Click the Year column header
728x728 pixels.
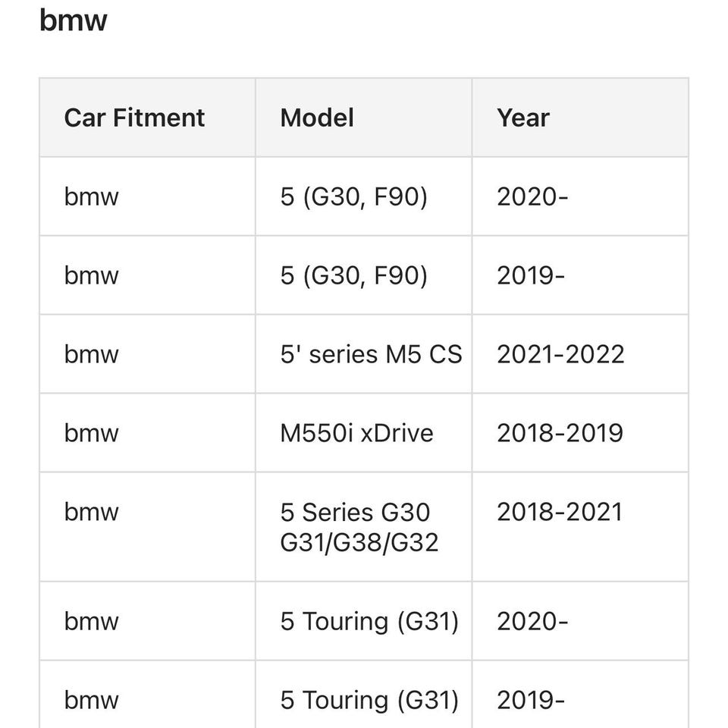click(x=523, y=118)
